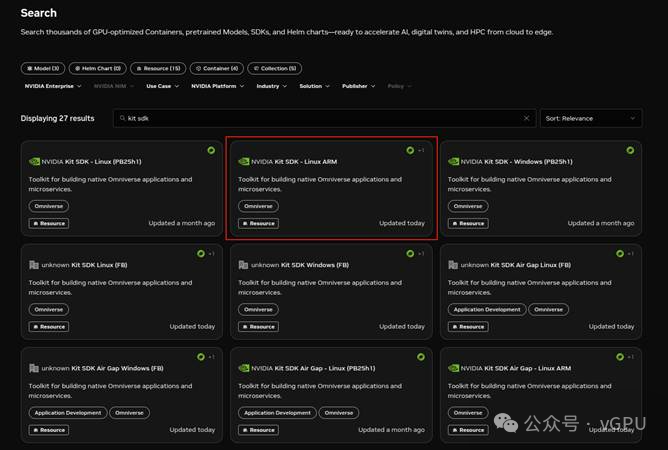
Task: Click NVIDIA logo on Air Gap - Linux (PB25h1) card
Action: (244, 368)
